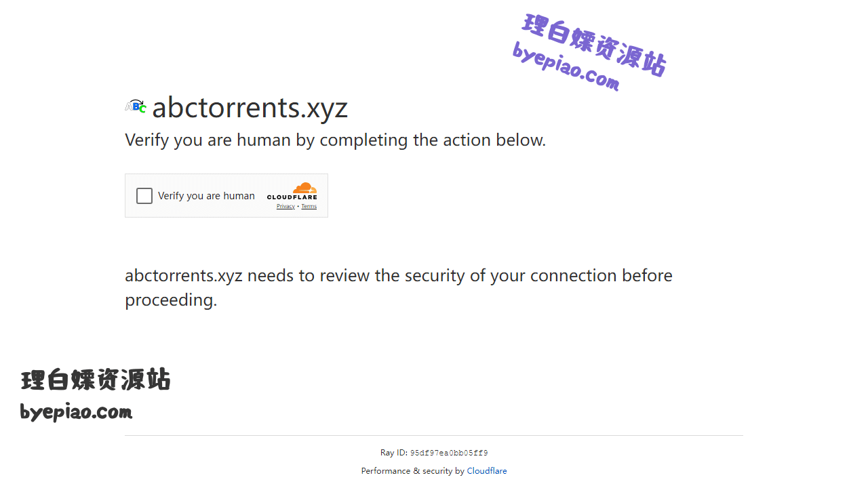Image resolution: width=868 pixels, height=488 pixels.
Task: Open the Terms link in the widget
Action: tap(309, 206)
